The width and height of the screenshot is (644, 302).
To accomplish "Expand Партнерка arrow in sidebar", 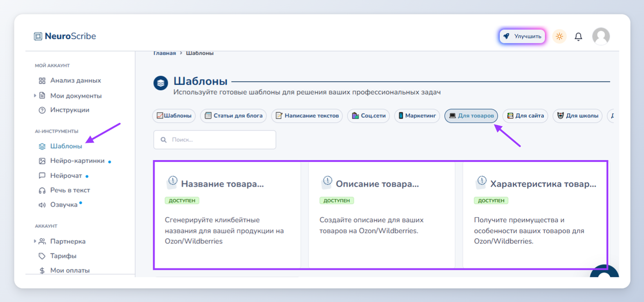I will pyautogui.click(x=35, y=241).
